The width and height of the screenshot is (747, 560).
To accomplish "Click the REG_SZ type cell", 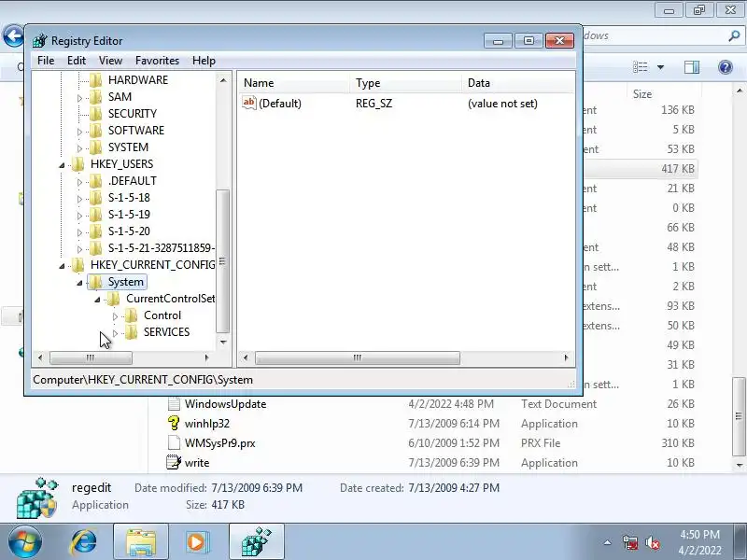I will point(374,104).
